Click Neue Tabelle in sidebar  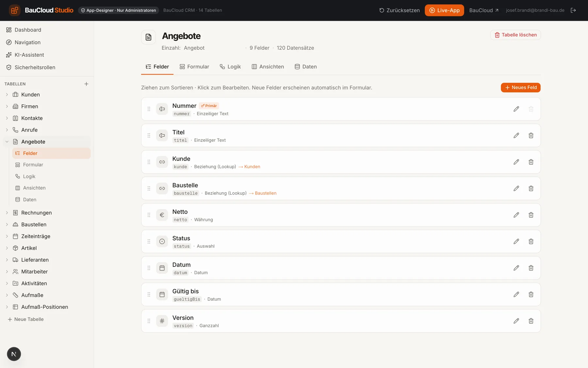pyautogui.click(x=25, y=319)
